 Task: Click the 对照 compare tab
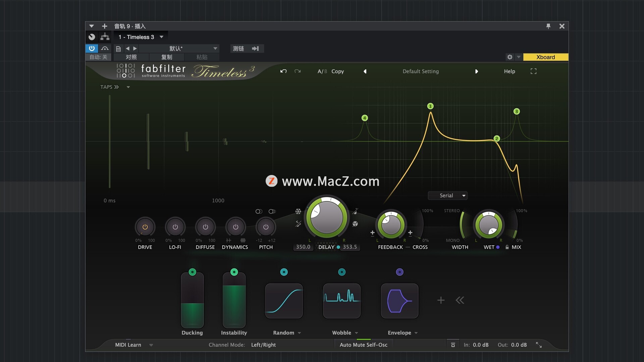[x=131, y=57]
